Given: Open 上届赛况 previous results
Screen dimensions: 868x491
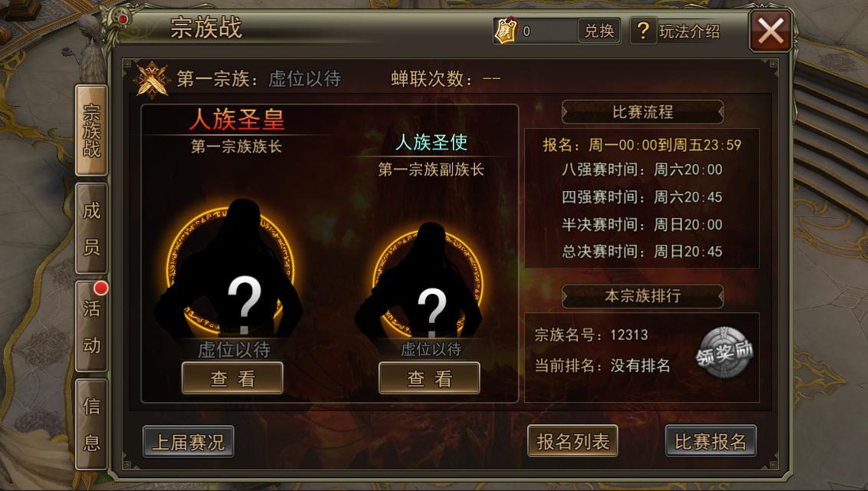Looking at the screenshot, I should click(x=188, y=442).
